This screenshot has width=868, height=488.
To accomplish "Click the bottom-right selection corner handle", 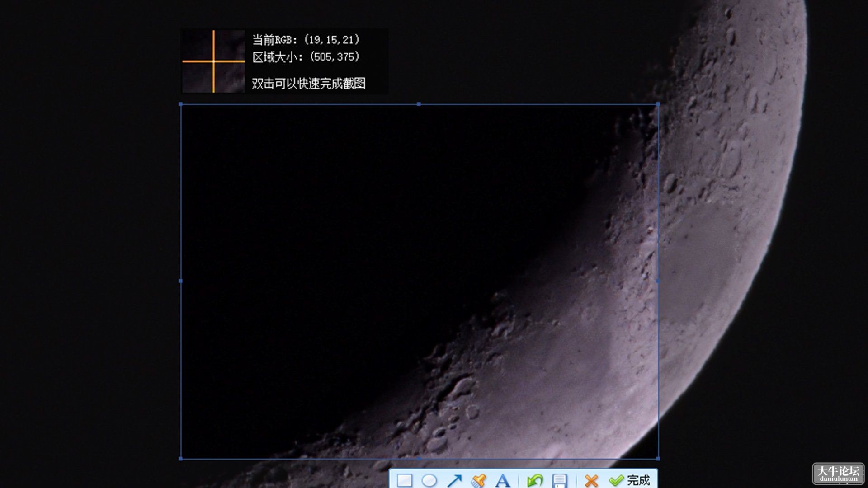I will click(x=658, y=459).
